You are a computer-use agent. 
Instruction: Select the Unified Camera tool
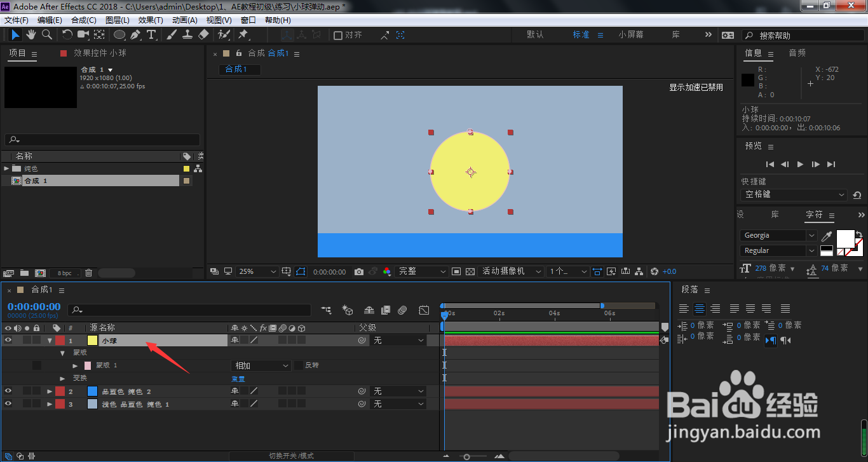83,34
